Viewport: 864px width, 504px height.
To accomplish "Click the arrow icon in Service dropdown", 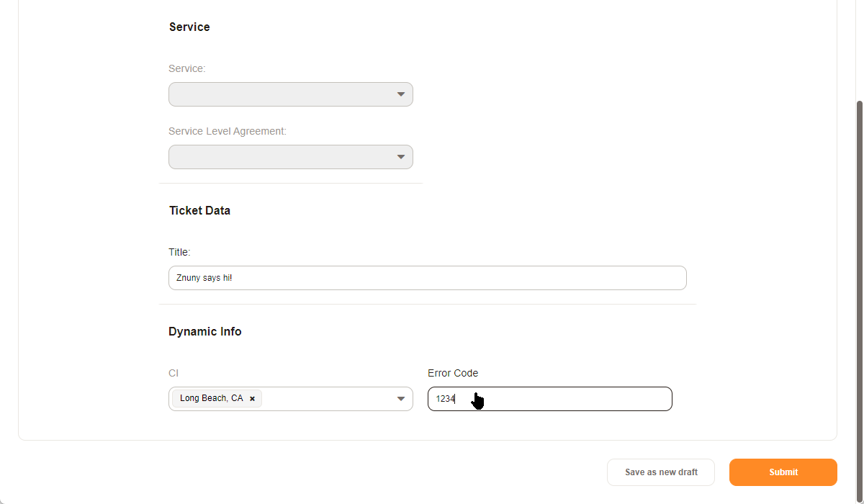I will click(x=401, y=94).
